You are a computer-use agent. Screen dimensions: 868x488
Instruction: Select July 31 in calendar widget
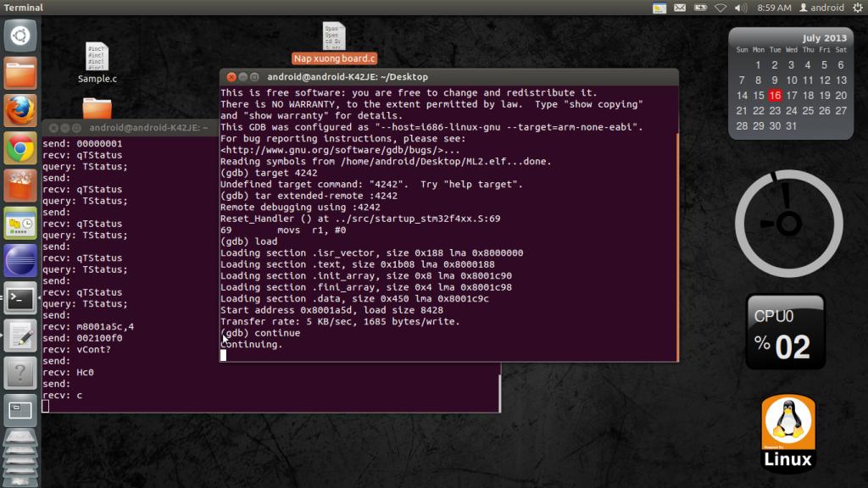(x=791, y=126)
